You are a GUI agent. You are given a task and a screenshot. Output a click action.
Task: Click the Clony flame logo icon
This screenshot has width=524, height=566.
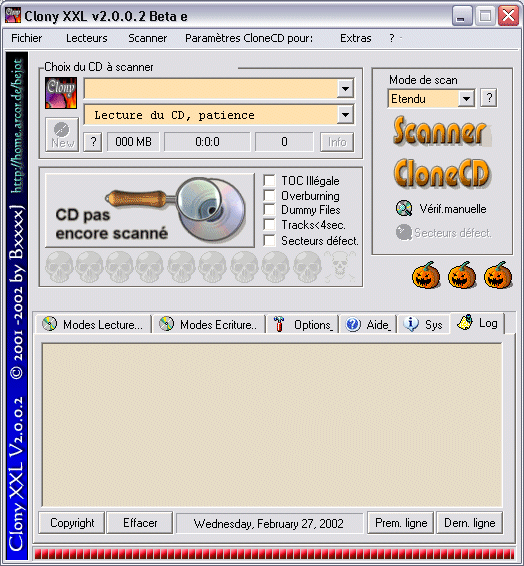click(x=61, y=93)
